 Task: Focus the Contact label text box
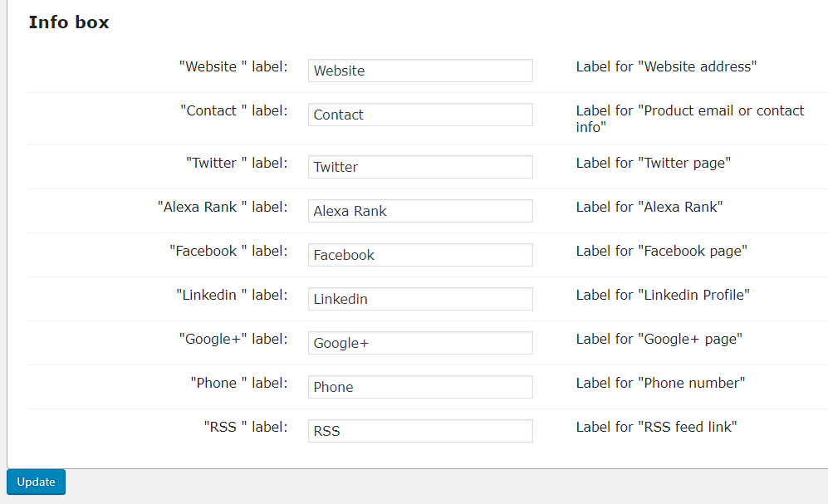tap(419, 115)
